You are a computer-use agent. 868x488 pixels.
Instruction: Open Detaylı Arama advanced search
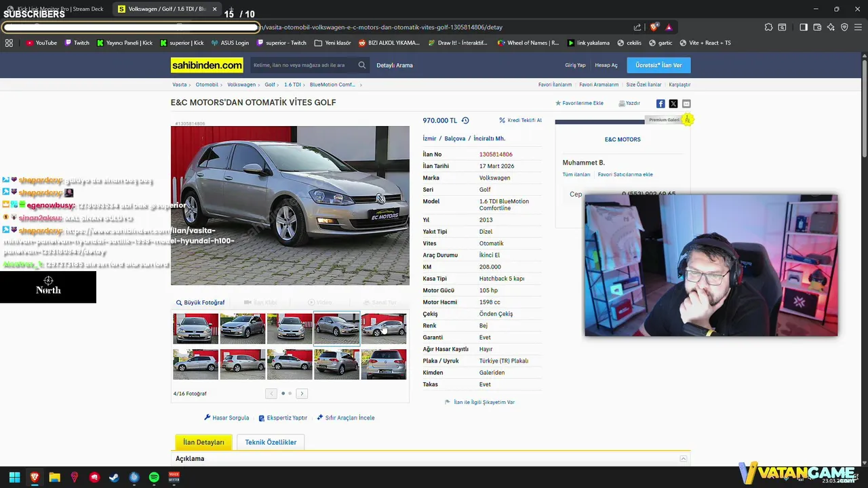395,65
